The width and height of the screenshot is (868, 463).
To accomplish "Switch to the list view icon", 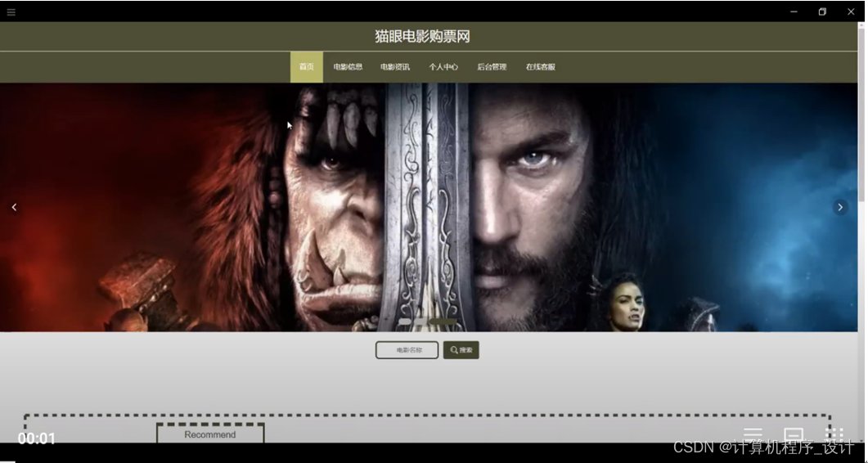I will tap(753, 434).
